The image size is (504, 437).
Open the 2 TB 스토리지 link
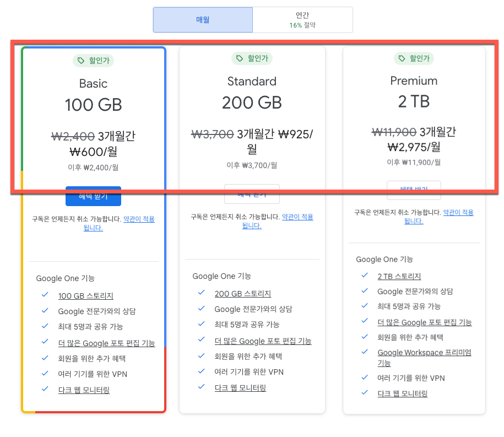pos(399,277)
